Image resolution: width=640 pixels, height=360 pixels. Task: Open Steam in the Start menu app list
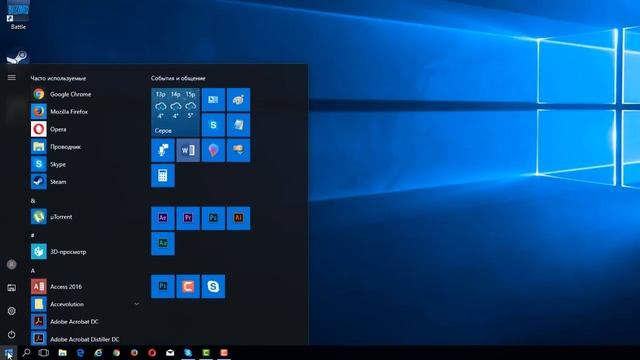pos(84,182)
